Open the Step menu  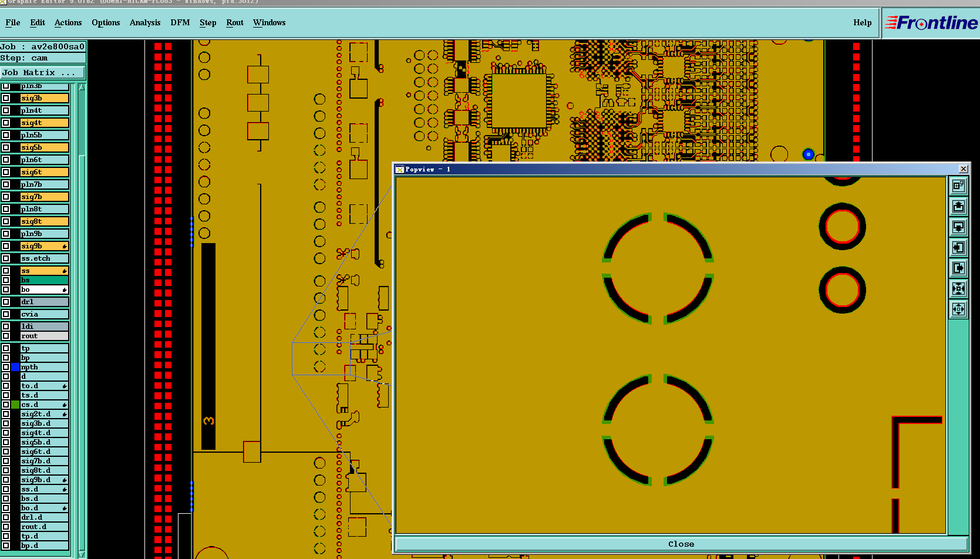point(208,23)
